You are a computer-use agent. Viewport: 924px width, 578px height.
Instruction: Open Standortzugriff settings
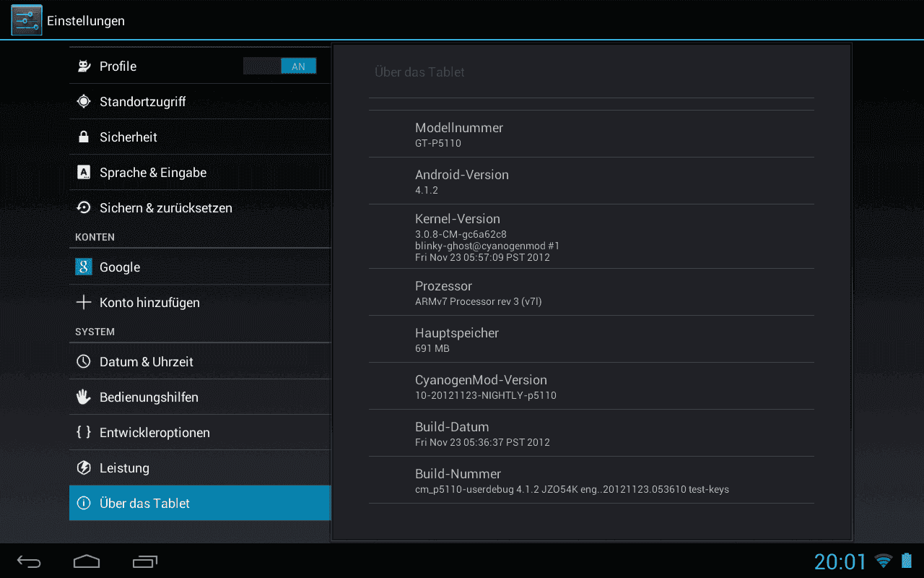click(x=200, y=102)
